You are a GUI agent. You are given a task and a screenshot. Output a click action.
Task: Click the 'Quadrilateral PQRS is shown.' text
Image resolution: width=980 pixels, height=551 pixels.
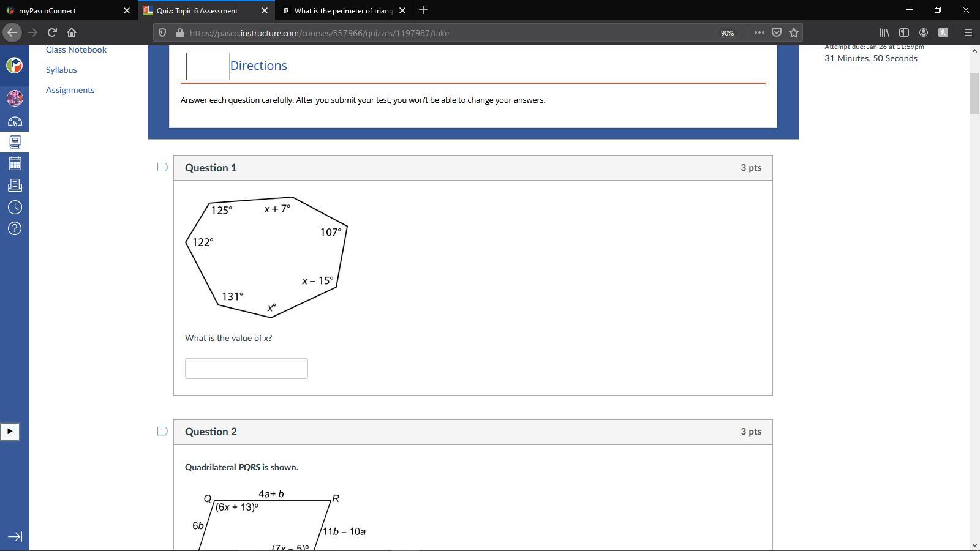point(241,467)
